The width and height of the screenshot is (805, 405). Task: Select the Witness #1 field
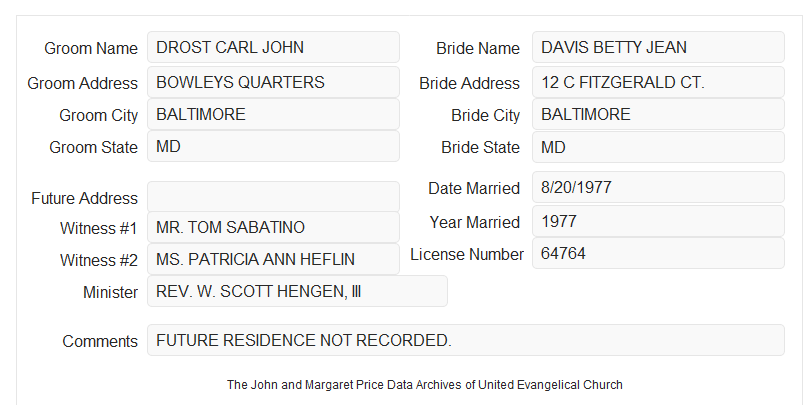click(273, 227)
